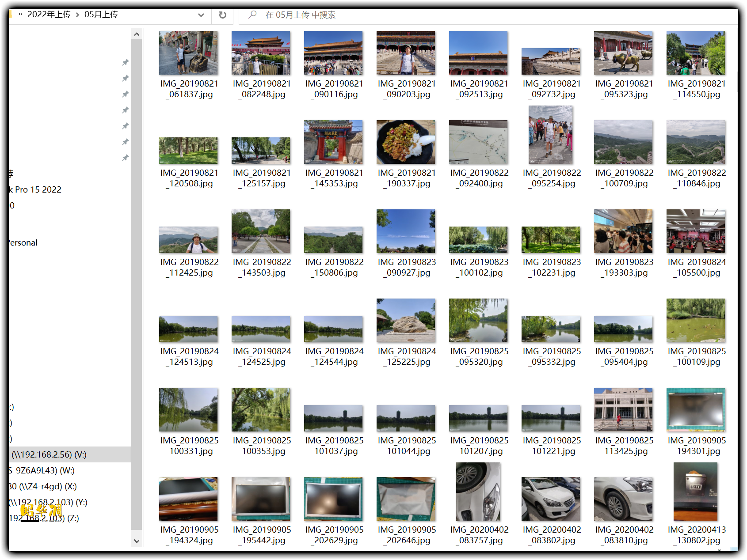Select 05月上传 in the breadcrumb path
Screen dimensions: 747x560
(x=101, y=15)
